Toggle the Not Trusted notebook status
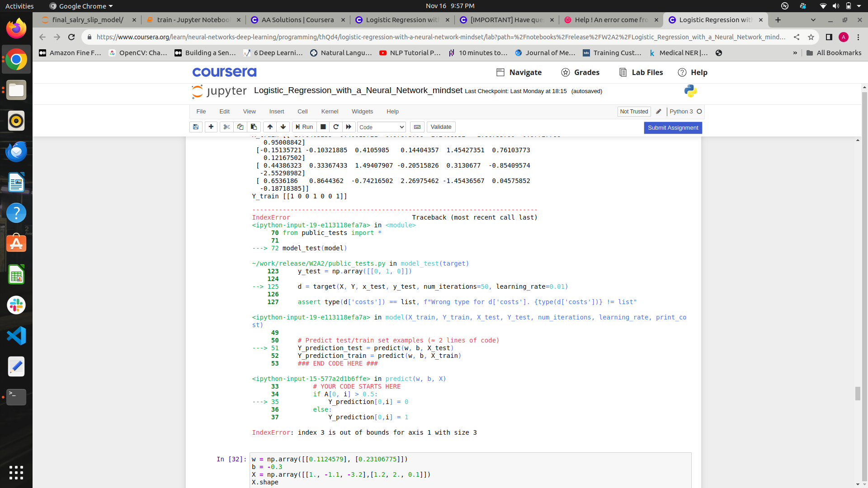 (x=633, y=112)
